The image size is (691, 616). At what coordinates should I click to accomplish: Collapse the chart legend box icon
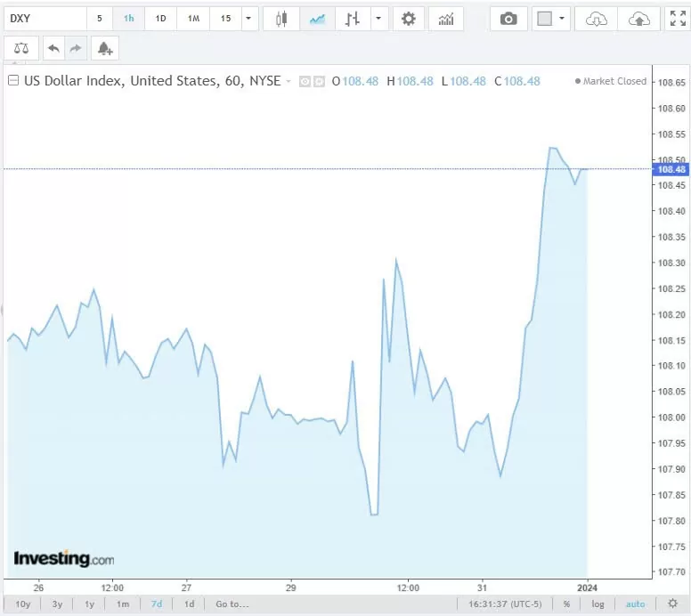13,81
